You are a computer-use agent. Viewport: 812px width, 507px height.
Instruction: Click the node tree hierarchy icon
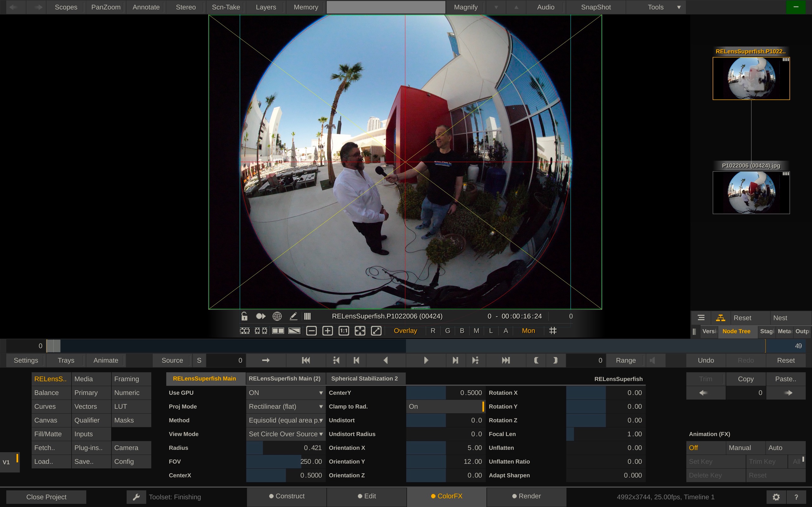click(720, 318)
